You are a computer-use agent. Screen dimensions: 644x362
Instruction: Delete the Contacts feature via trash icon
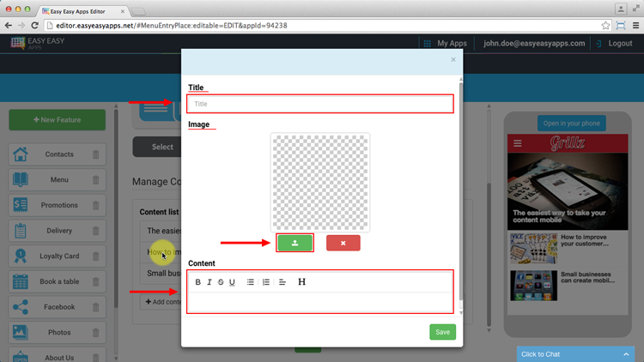[x=95, y=154]
